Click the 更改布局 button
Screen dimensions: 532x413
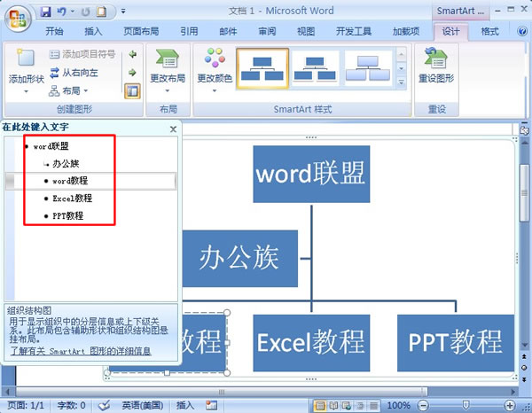pyautogui.click(x=168, y=71)
